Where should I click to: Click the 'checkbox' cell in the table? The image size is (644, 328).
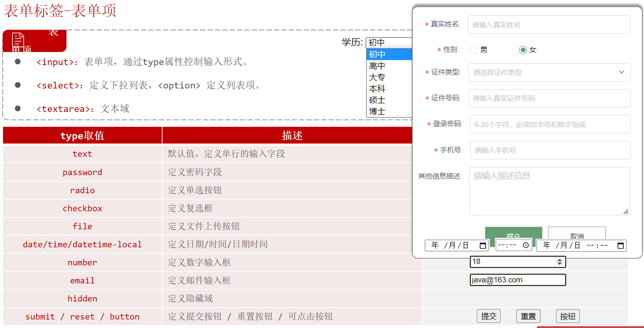(x=82, y=208)
